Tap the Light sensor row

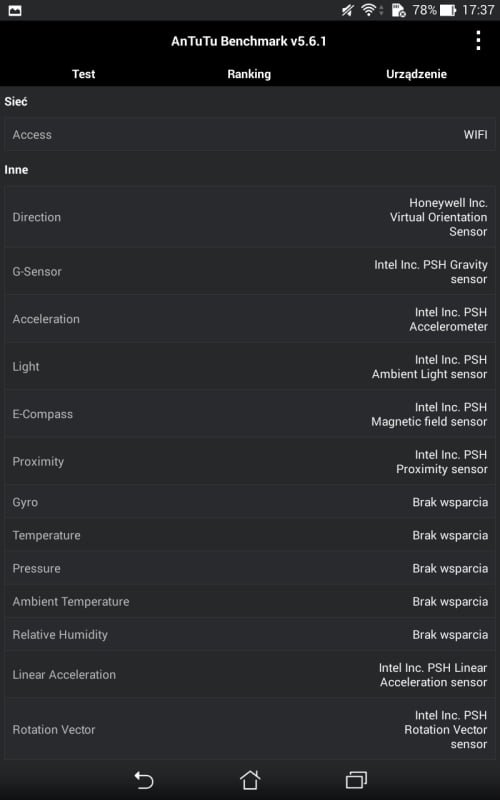click(250, 366)
